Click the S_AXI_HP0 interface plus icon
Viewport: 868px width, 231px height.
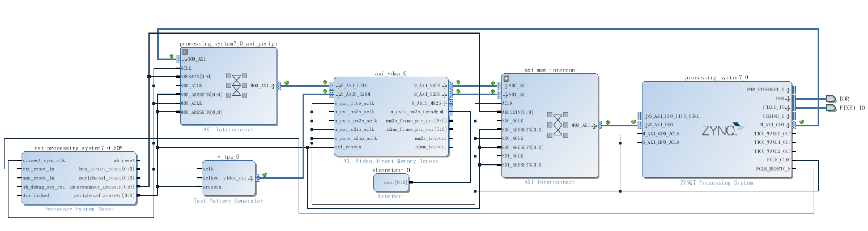(x=646, y=126)
